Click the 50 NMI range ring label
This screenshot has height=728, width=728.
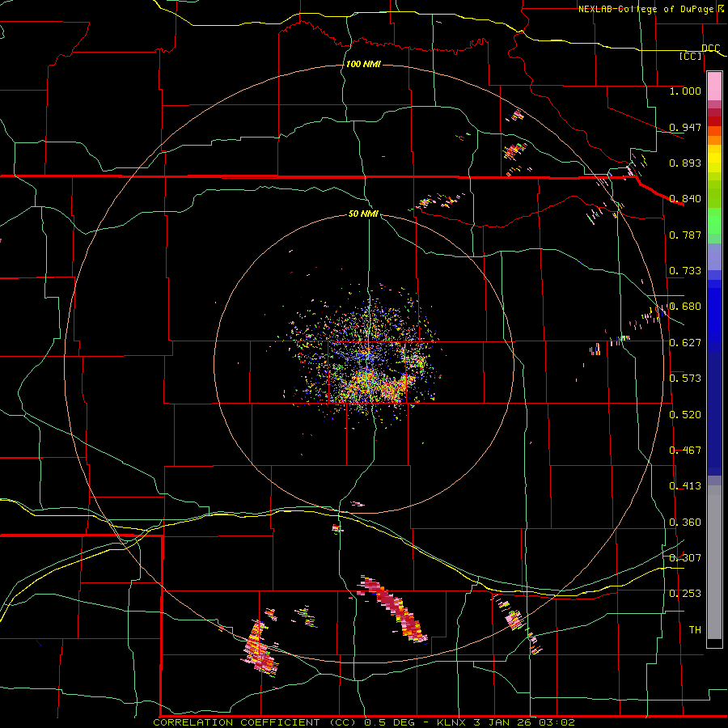tap(363, 214)
